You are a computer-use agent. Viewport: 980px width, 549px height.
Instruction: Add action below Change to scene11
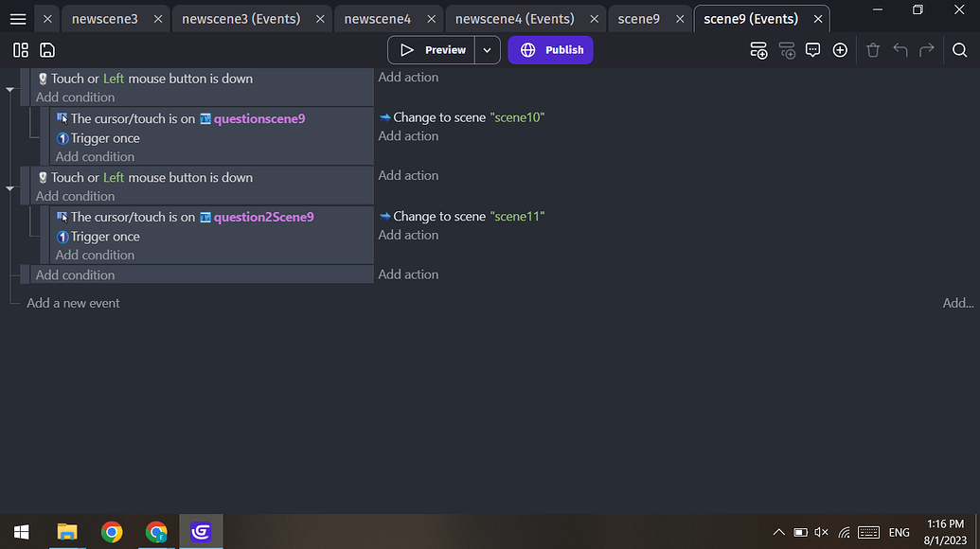408,235
